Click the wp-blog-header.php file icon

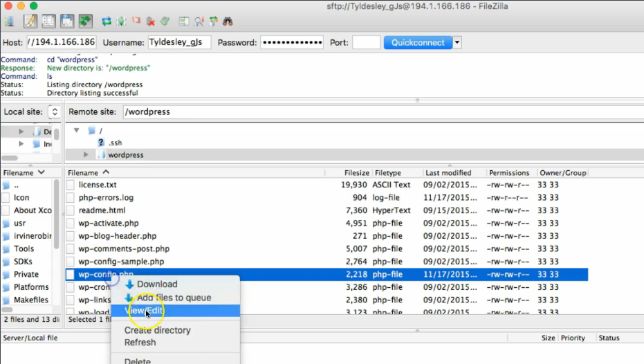coord(71,236)
